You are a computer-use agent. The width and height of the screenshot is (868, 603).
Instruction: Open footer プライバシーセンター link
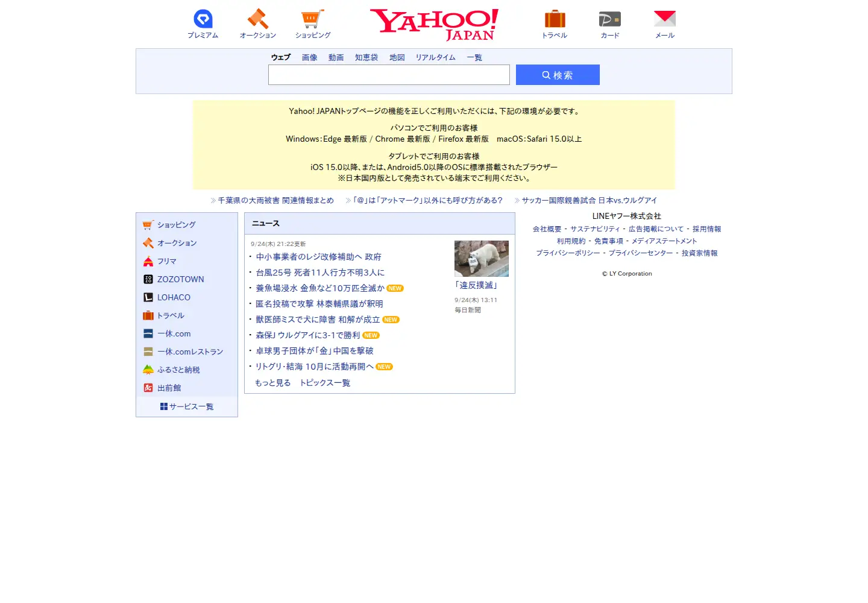point(641,253)
